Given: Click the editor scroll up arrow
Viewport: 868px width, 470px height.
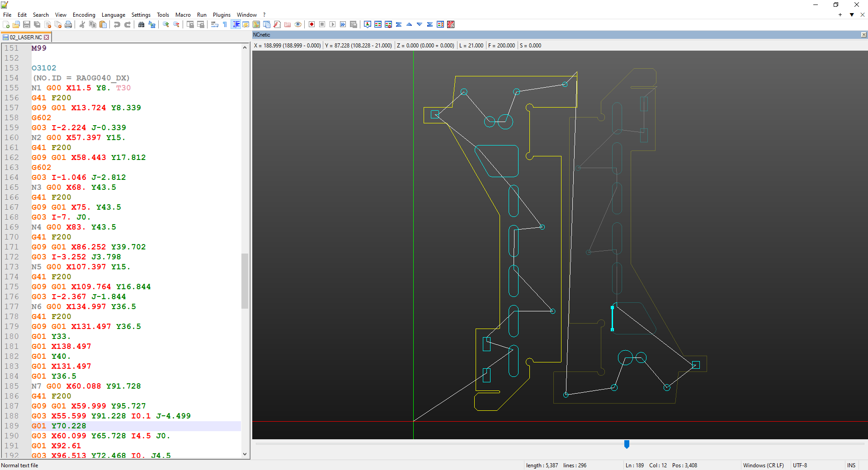Looking at the screenshot, I should coord(245,47).
